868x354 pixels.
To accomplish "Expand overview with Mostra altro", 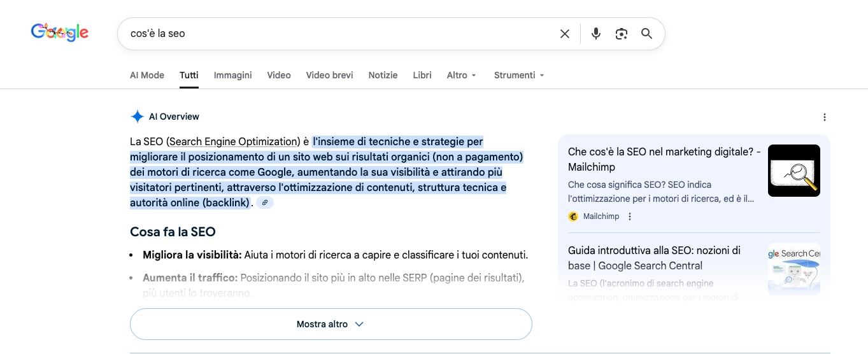I will (x=331, y=324).
